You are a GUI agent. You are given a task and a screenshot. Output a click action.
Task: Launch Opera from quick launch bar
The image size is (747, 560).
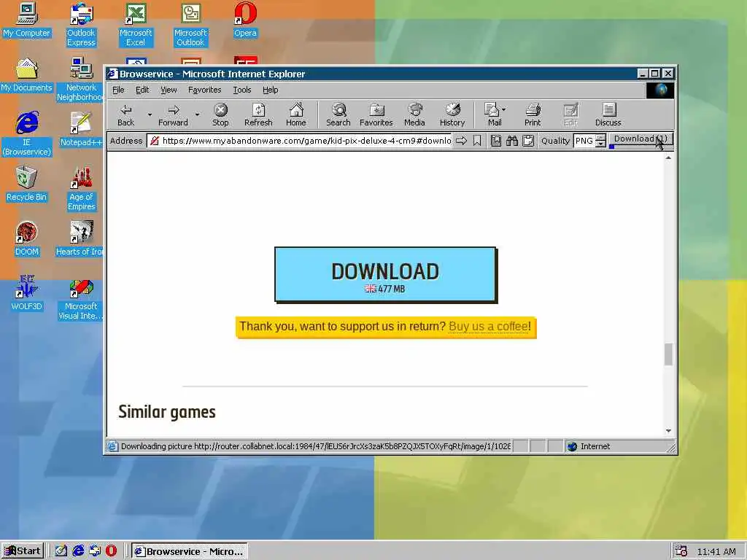click(111, 551)
